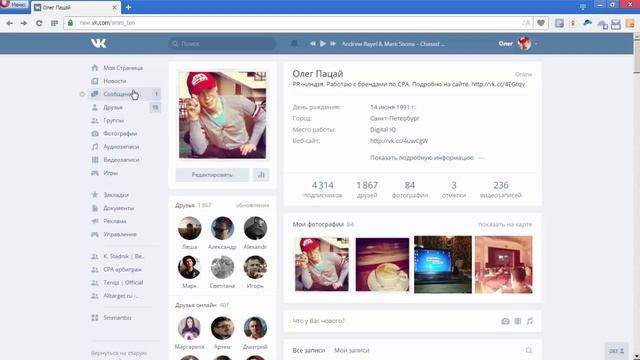Image resolution: width=640 pixels, height=360 pixels.
Task: Open profile statistics bar chart button
Action: tap(261, 175)
